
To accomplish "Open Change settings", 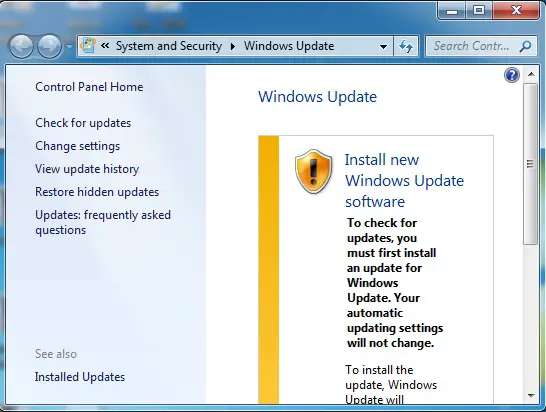I will pyautogui.click(x=78, y=146).
